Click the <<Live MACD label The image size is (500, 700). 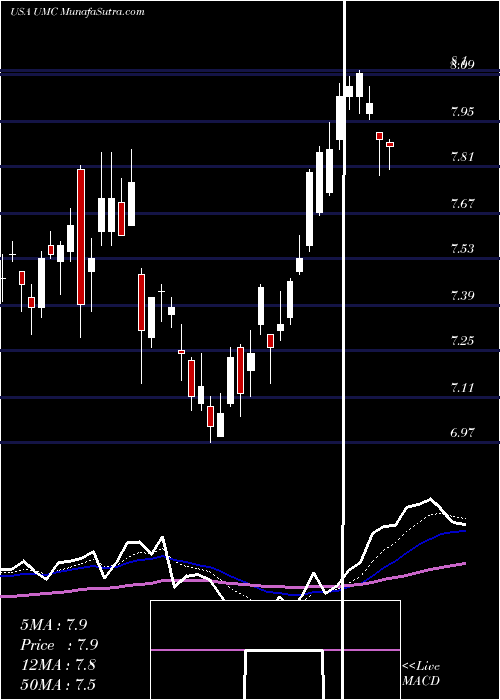coord(421,674)
